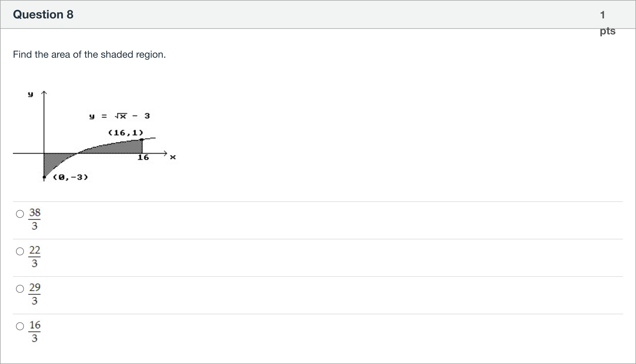Click the x-axis label on the graph
636x364 pixels.
click(173, 157)
